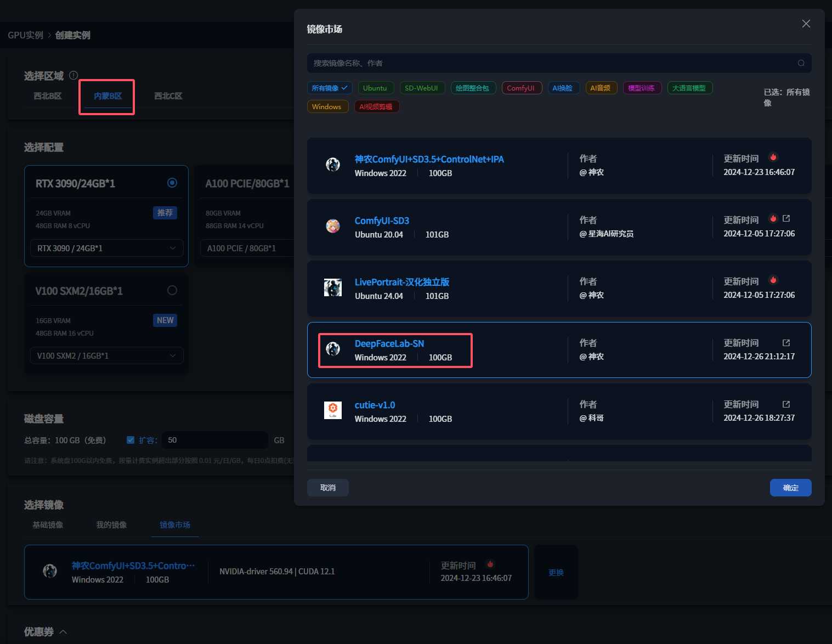
Task: Filter by the SD-WebUI tag
Action: (x=421, y=88)
